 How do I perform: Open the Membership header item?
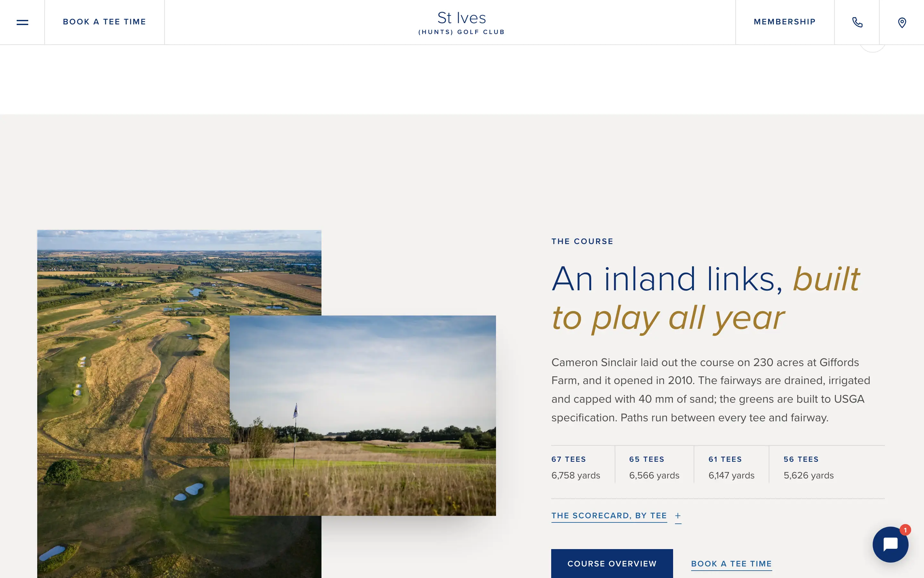785,22
